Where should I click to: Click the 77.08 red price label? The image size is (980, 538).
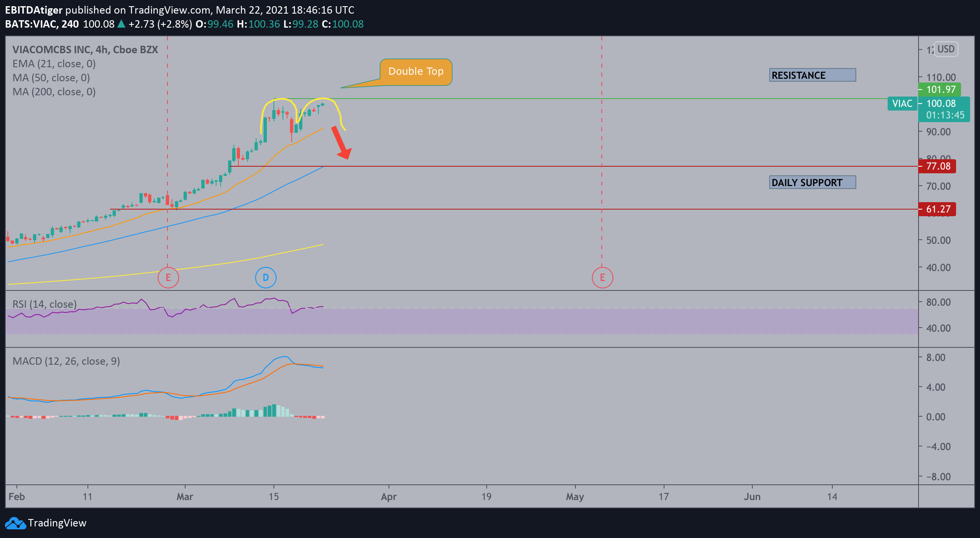[x=937, y=166]
